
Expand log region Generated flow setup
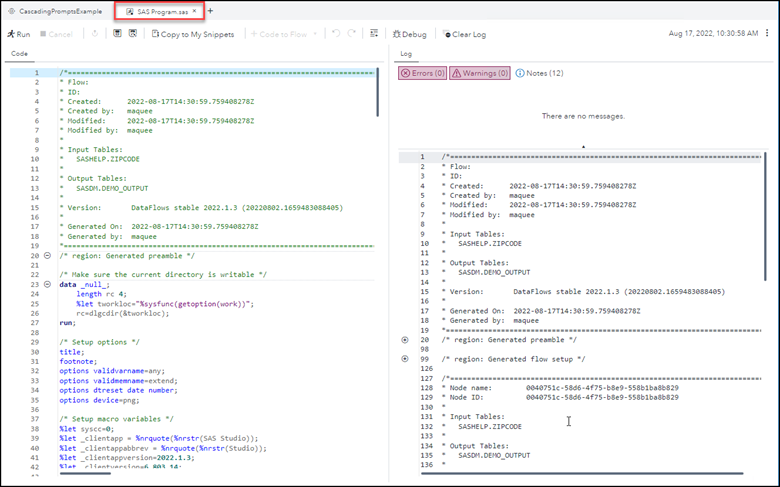(405, 358)
